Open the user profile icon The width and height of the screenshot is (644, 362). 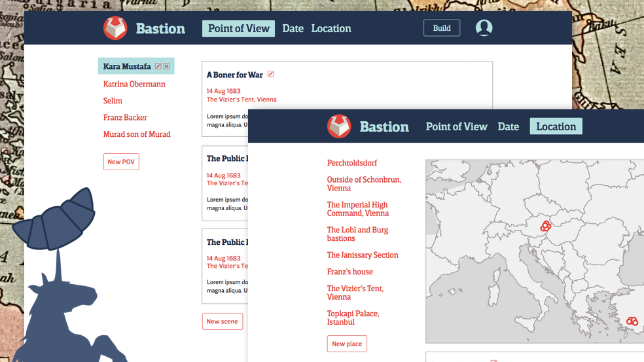pos(484,28)
